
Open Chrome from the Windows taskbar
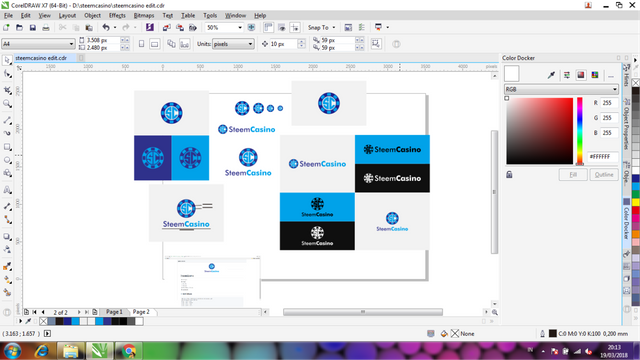pos(129,351)
